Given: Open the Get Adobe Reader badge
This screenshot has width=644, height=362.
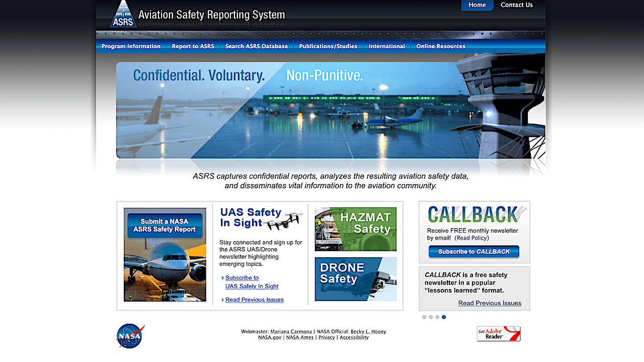Looking at the screenshot, I should (499, 334).
